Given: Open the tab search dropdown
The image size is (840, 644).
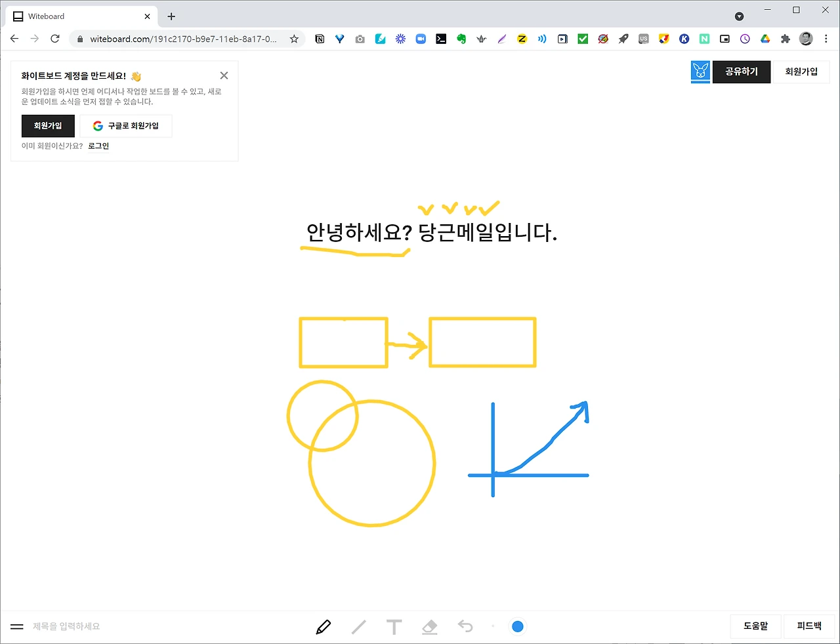Looking at the screenshot, I should (x=740, y=16).
